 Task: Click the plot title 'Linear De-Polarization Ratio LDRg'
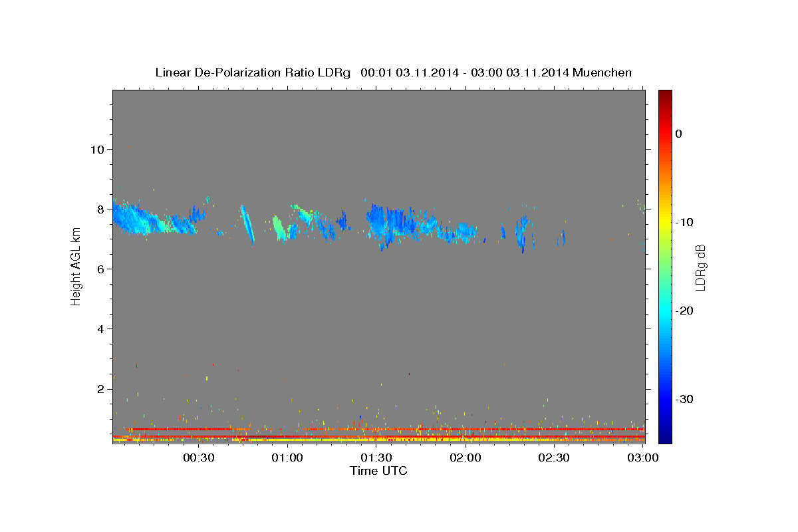pyautogui.click(x=252, y=72)
